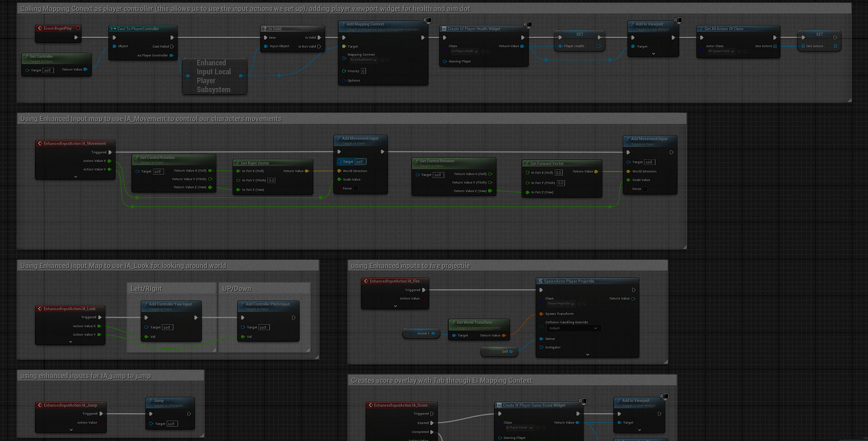Expand the SpawnActor Player Projectile node's chevron
The height and width of the screenshot is (441, 868).
588,355
